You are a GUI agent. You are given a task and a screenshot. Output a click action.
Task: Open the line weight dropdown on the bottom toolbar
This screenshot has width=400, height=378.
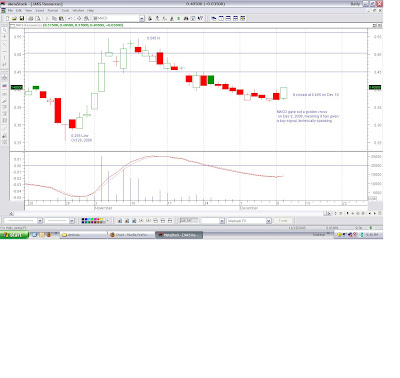[72, 221]
